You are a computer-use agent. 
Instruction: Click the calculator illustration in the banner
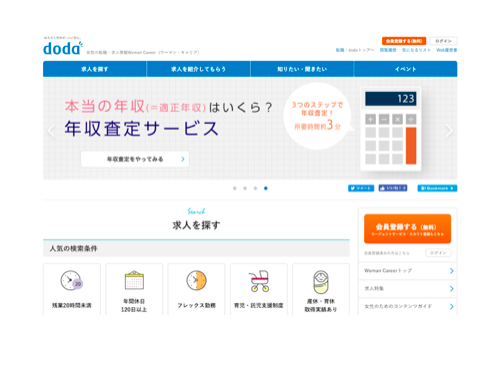(391, 129)
